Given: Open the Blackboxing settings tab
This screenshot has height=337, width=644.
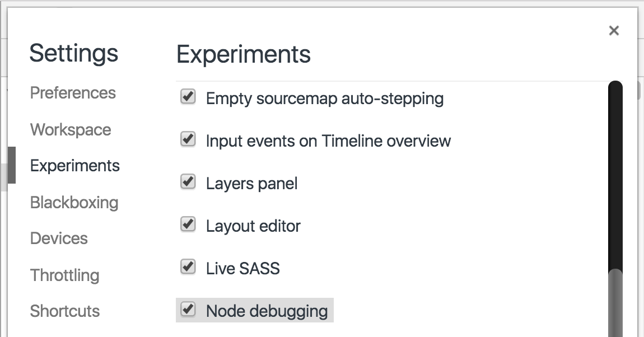Looking at the screenshot, I should pyautogui.click(x=74, y=202).
